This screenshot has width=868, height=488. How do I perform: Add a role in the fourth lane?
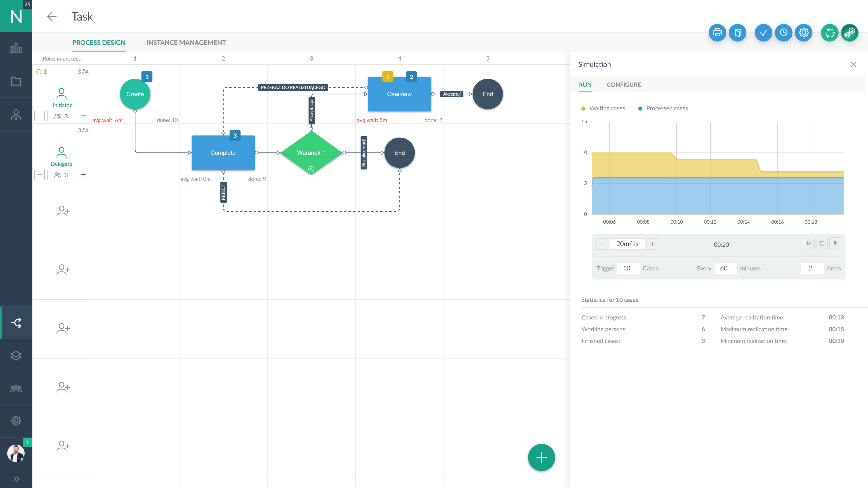click(x=63, y=270)
